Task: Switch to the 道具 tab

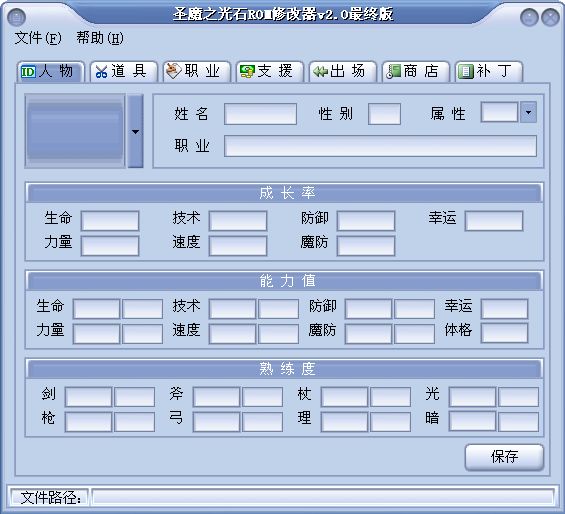Action: pos(124,71)
